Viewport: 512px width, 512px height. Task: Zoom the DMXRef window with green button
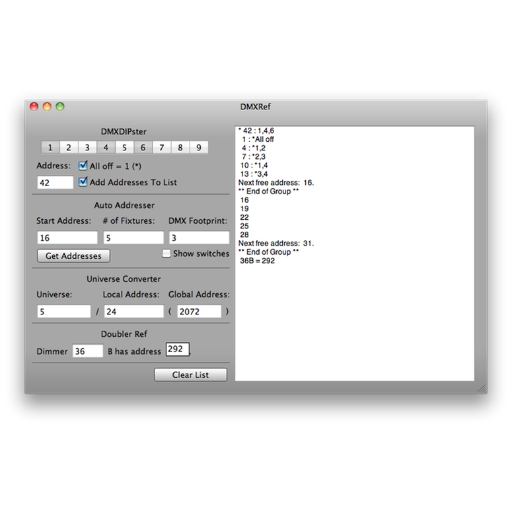pos(60,107)
